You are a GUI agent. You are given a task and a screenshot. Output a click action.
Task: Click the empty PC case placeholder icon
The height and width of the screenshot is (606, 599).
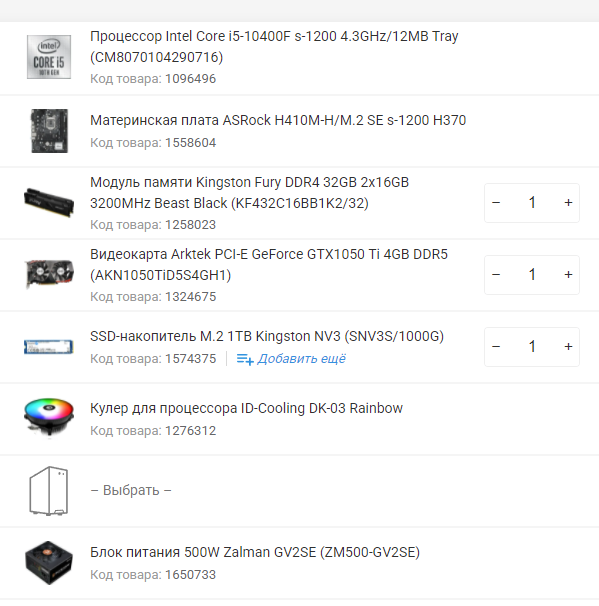(x=49, y=490)
